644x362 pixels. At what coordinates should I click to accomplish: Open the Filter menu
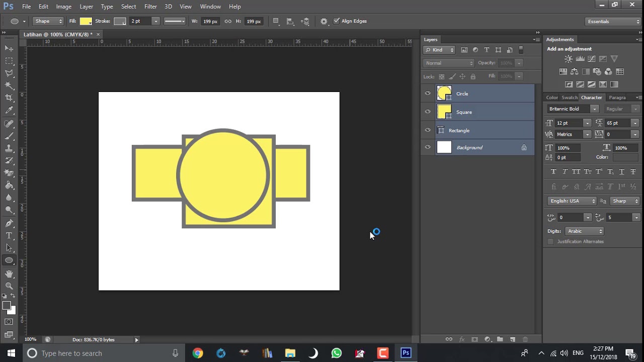tap(150, 7)
